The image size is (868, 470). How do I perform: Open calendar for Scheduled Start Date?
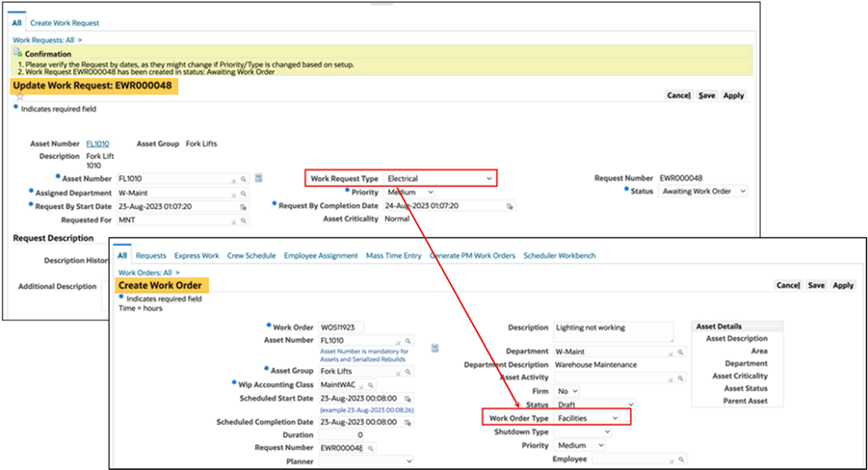click(x=408, y=399)
